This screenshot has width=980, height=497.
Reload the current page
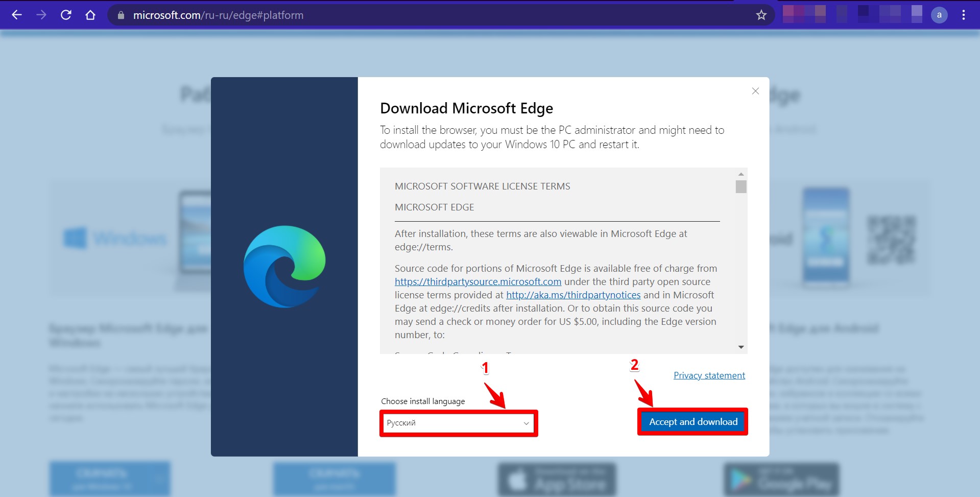[x=66, y=15]
